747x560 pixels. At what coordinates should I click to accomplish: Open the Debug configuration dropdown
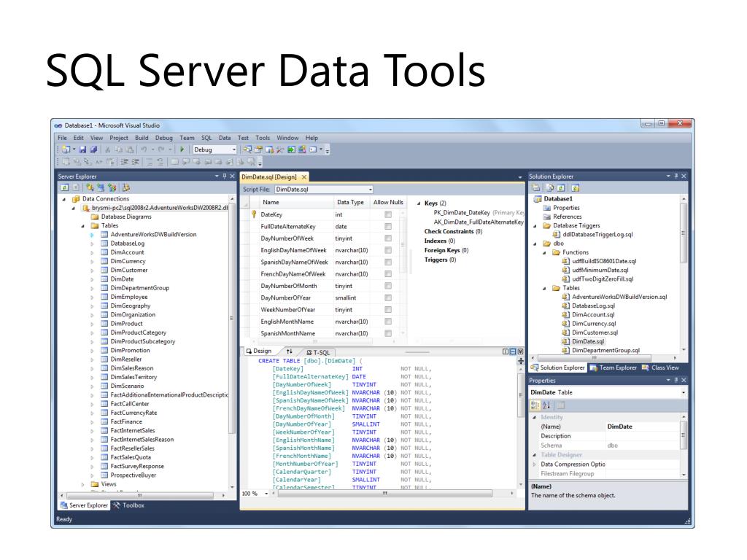[x=234, y=149]
